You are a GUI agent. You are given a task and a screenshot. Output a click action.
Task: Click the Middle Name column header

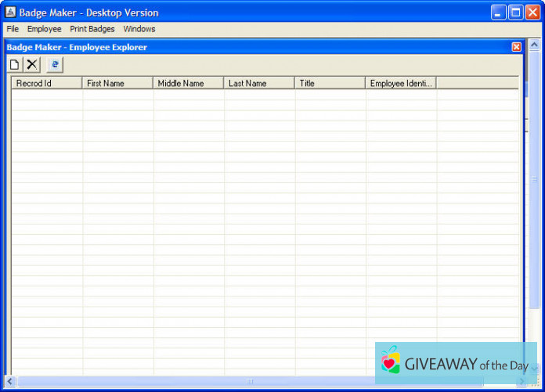[x=188, y=83]
